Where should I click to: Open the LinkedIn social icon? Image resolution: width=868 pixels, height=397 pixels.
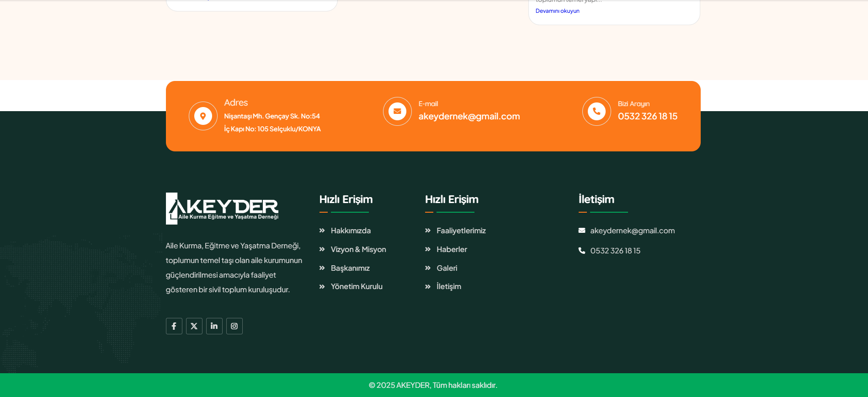click(x=214, y=326)
